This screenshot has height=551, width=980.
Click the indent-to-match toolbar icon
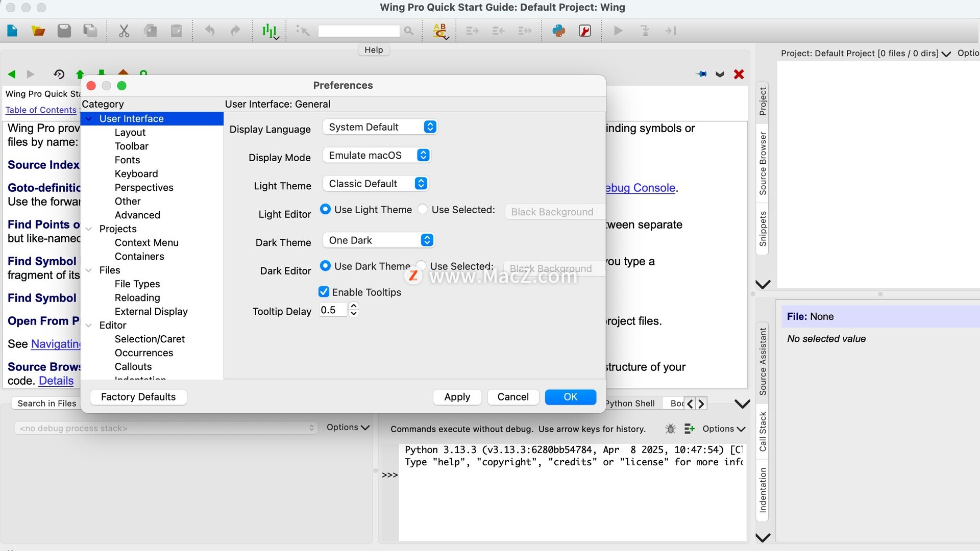coord(525,31)
